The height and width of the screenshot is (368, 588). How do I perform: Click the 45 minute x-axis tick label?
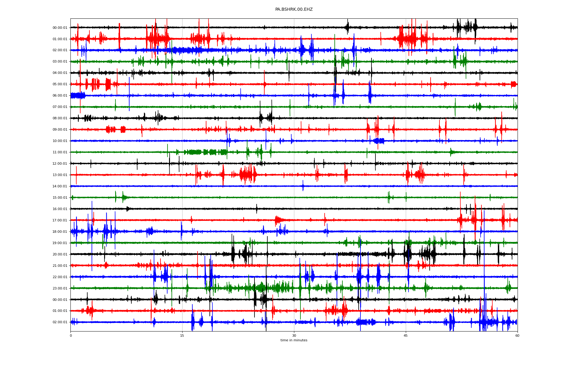point(406,335)
